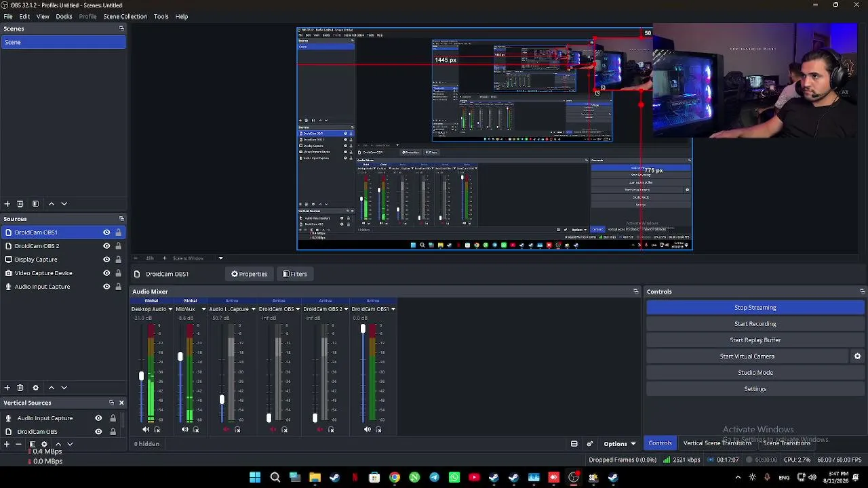Open the Scene Collection menu
This screenshot has width=868, height=488.
pyautogui.click(x=125, y=16)
